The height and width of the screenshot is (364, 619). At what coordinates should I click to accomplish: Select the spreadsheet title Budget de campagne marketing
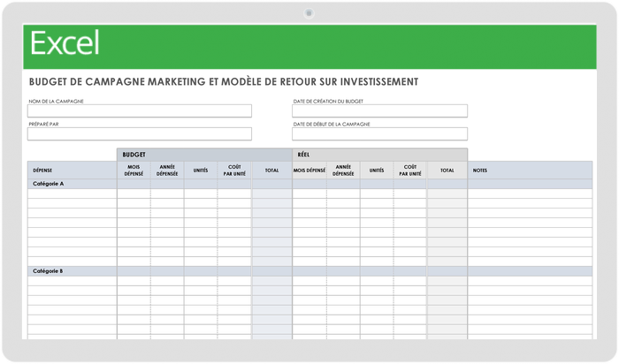point(224,81)
